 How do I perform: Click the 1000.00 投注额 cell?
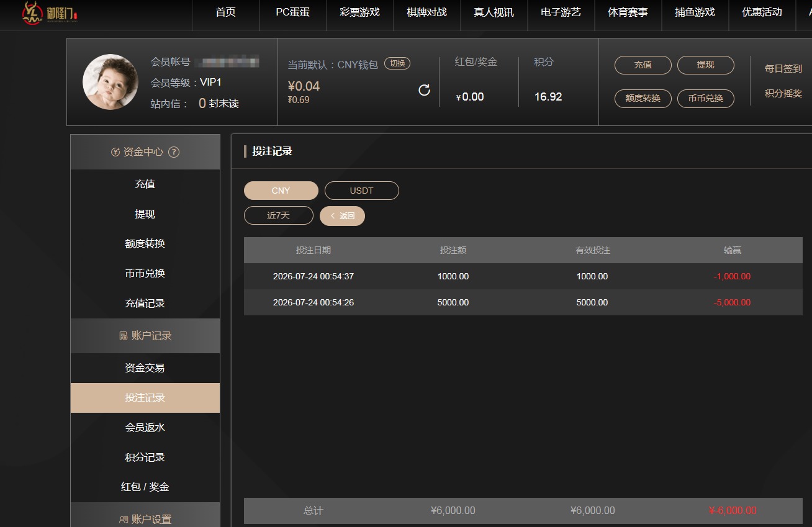click(x=453, y=276)
